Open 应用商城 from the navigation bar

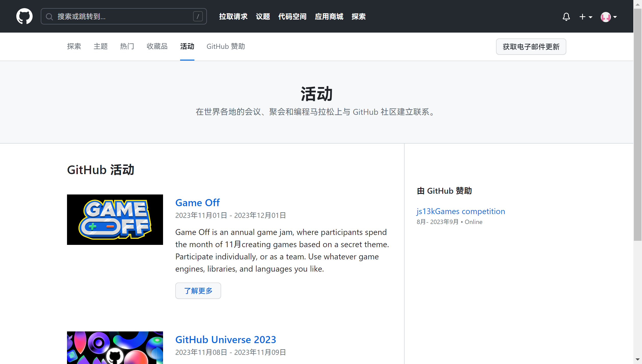(x=329, y=17)
